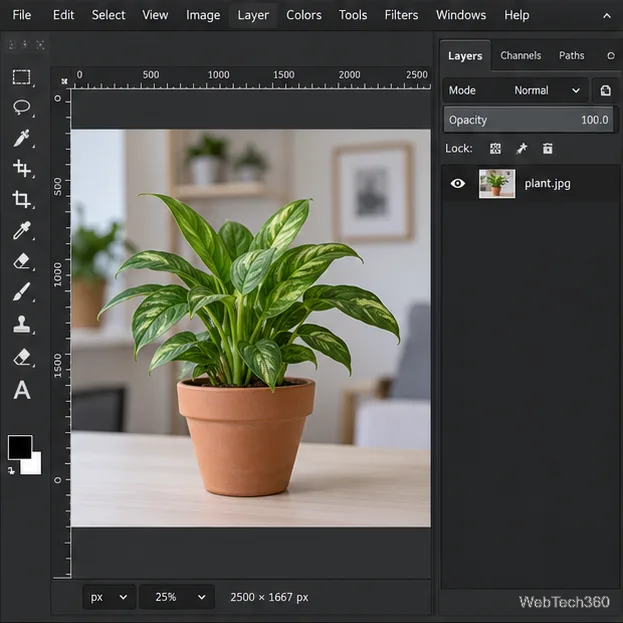The width and height of the screenshot is (623, 623).
Task: Select the Text tool
Action: click(22, 390)
